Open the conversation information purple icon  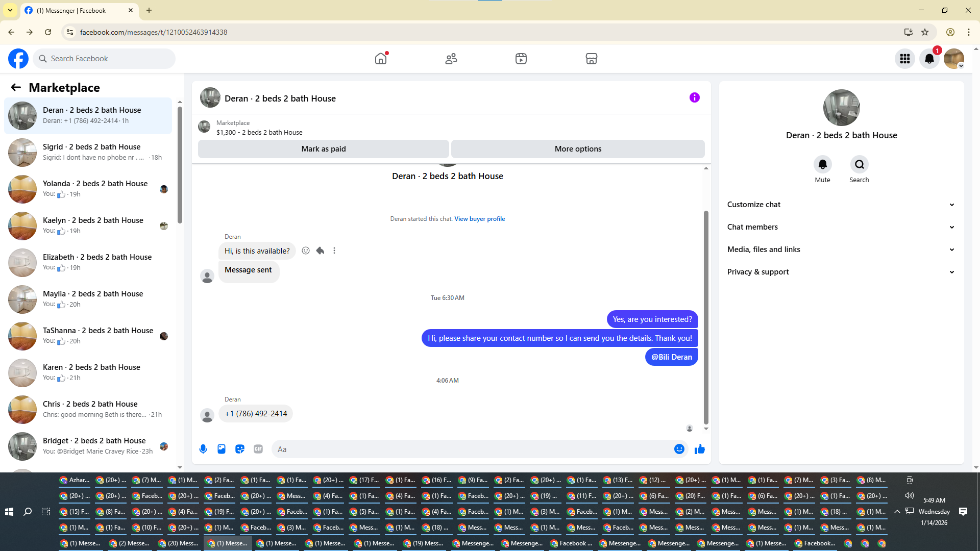click(x=694, y=97)
